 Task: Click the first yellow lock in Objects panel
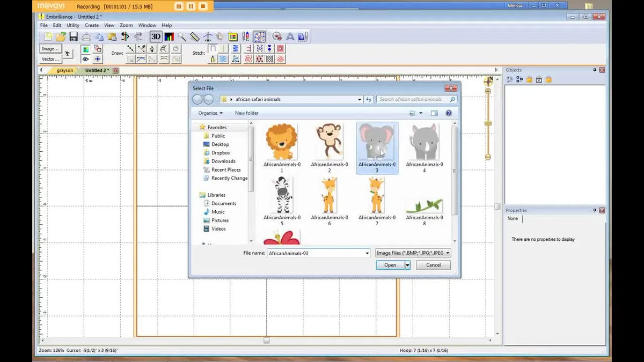click(x=529, y=79)
